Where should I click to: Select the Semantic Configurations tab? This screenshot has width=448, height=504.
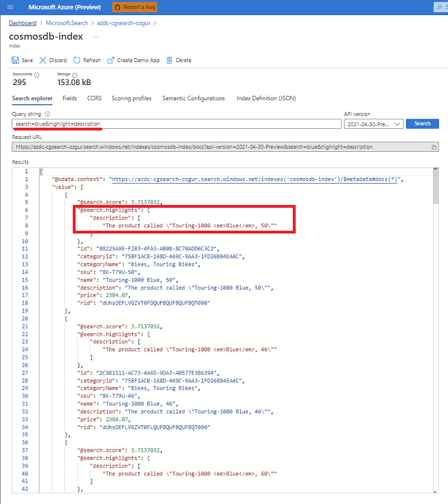pos(193,98)
